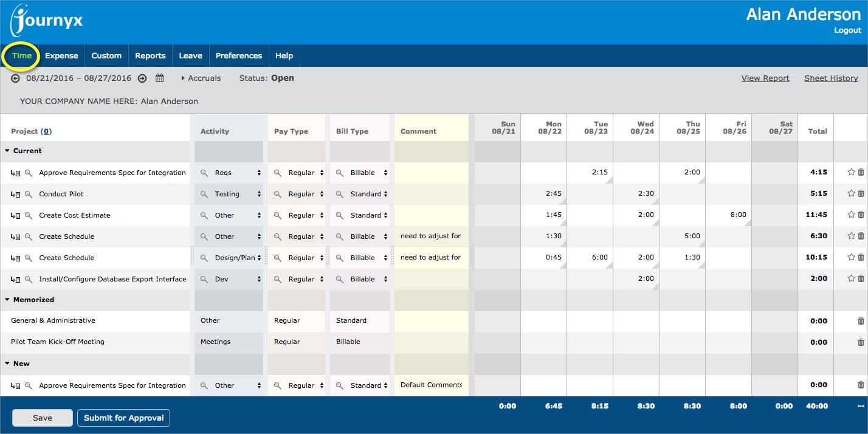
Task: Collapse the Current section
Action: click(x=7, y=151)
